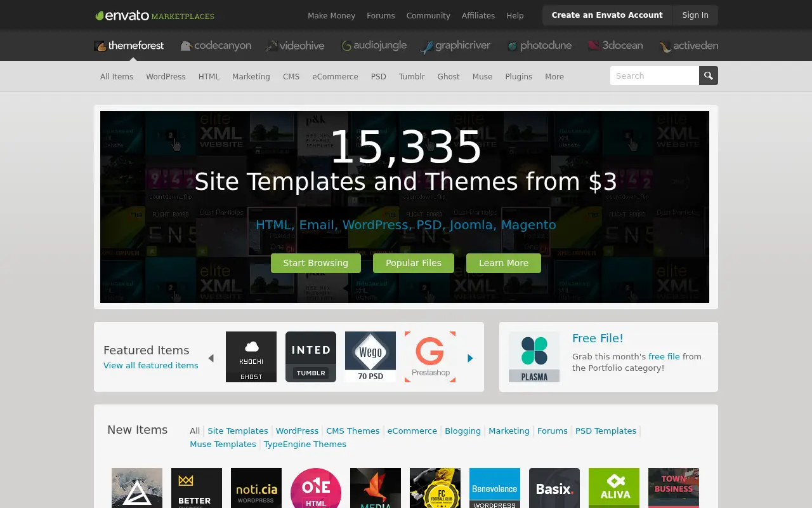Image resolution: width=812 pixels, height=508 pixels.
Task: Click the HTML, Email, WordPress banner link
Action: click(x=406, y=225)
